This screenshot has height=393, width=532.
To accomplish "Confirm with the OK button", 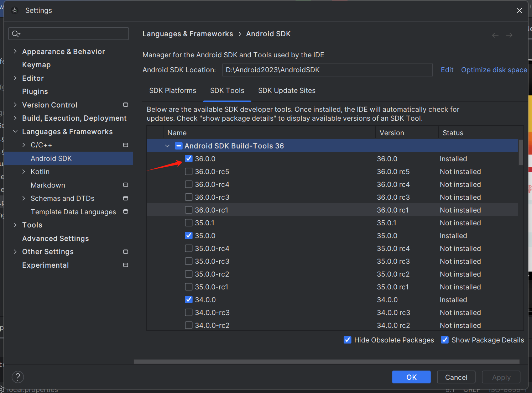I will coord(411,377).
